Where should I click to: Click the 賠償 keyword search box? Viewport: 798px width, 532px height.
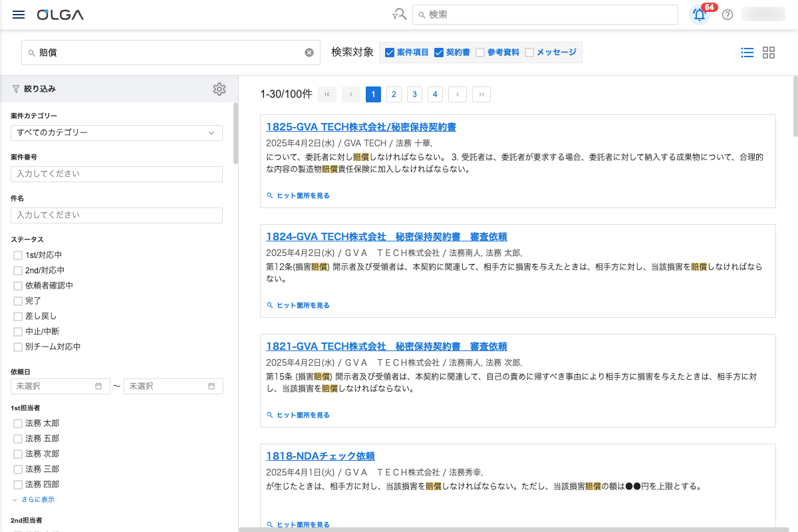click(170, 53)
